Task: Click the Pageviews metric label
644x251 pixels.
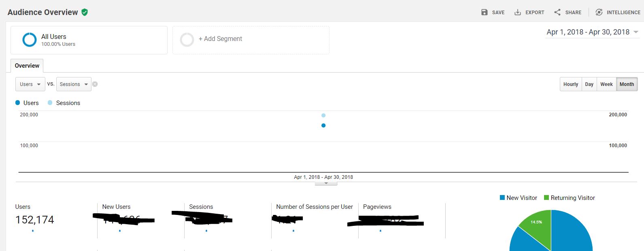Action: click(x=377, y=207)
